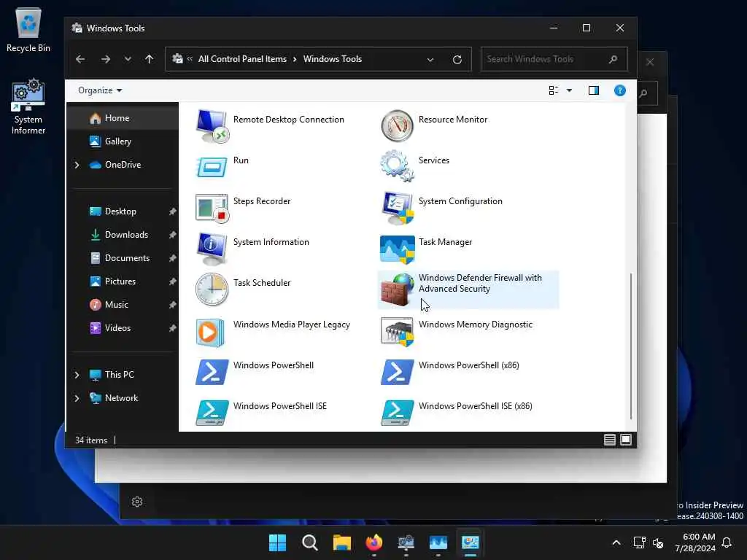This screenshot has width=747, height=560.
Task: Toggle the preview pane button
Action: coord(594,90)
